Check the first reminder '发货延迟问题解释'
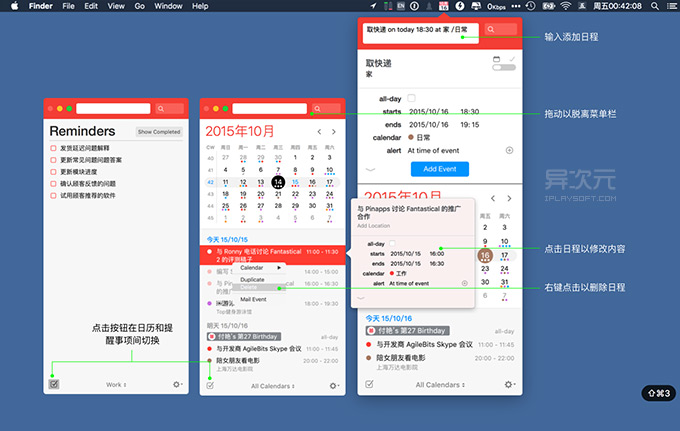Image resolution: width=680 pixels, height=431 pixels. (x=54, y=147)
